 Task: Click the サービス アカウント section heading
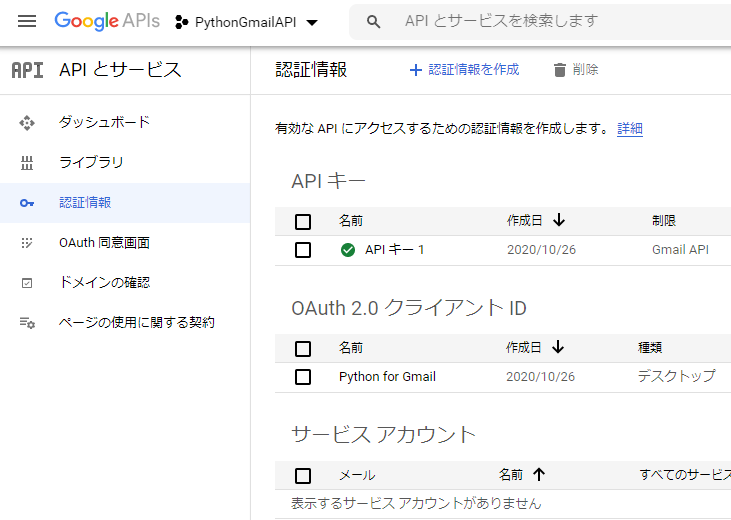(383, 435)
